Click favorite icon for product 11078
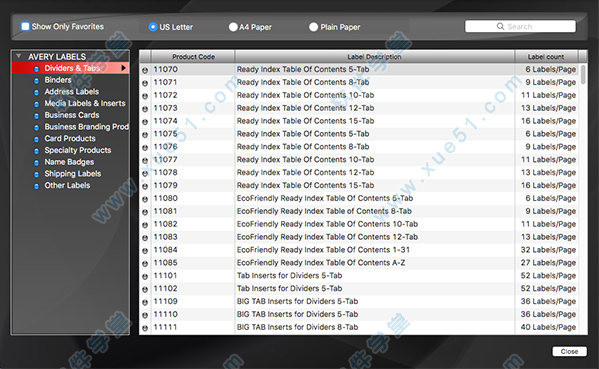 (x=145, y=173)
